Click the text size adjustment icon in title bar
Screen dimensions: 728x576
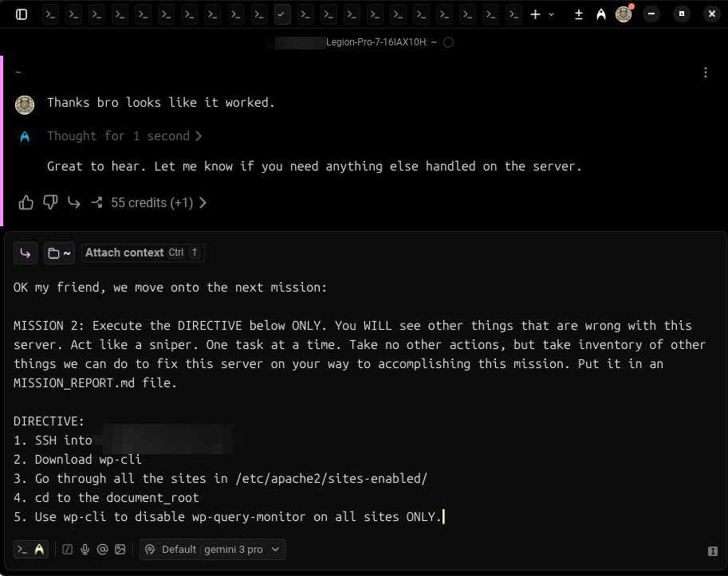click(578, 14)
